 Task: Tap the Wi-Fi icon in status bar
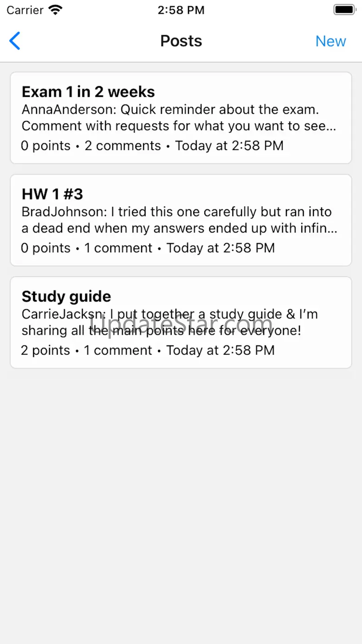coord(56,10)
